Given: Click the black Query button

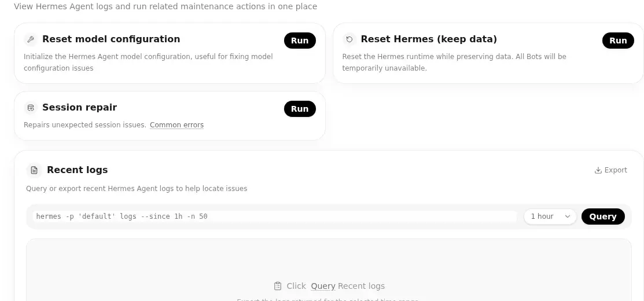Looking at the screenshot, I should [x=603, y=216].
